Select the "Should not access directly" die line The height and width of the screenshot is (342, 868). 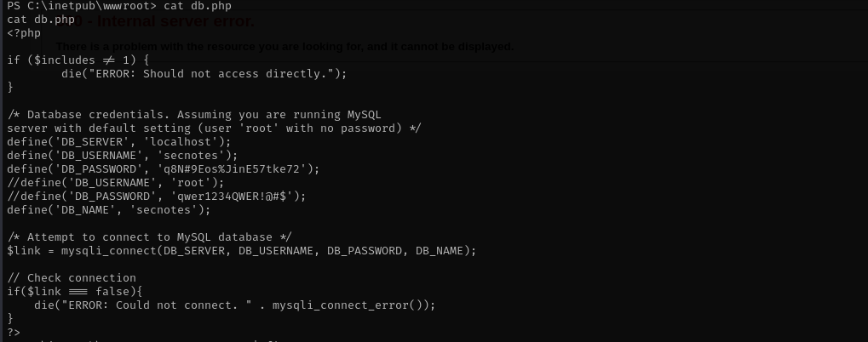pyautogui.click(x=204, y=74)
